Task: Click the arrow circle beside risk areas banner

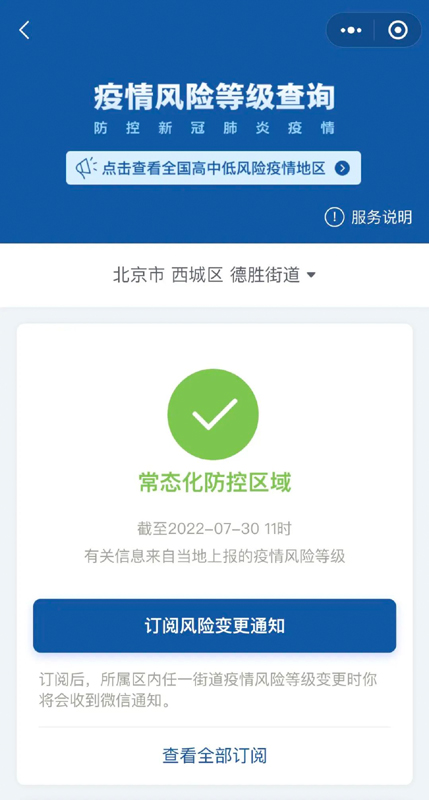Action: coord(342,168)
